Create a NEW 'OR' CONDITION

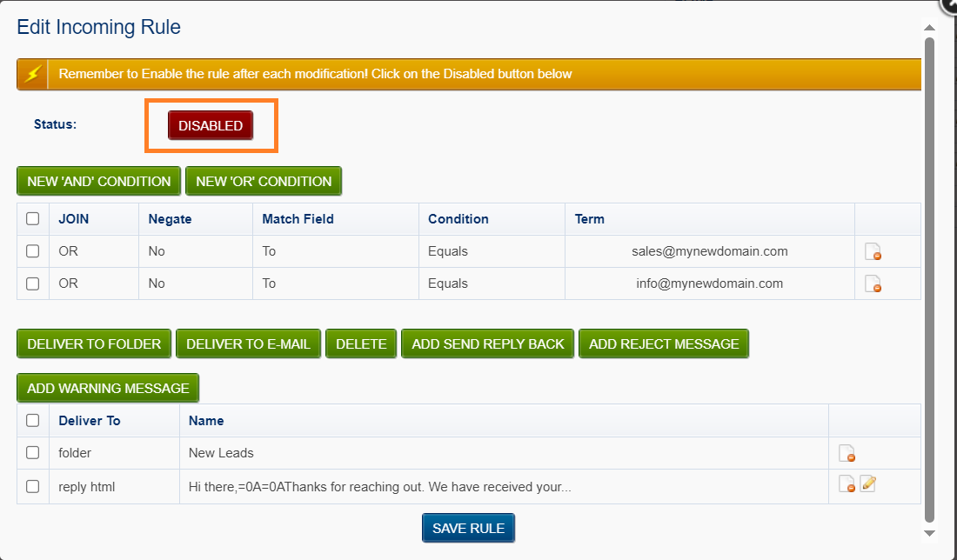tap(264, 181)
